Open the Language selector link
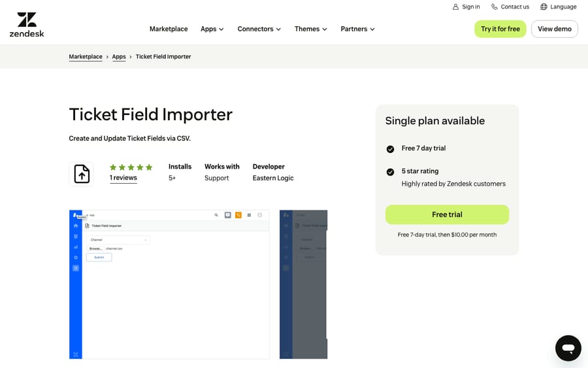The height and width of the screenshot is (368, 588). tap(559, 7)
